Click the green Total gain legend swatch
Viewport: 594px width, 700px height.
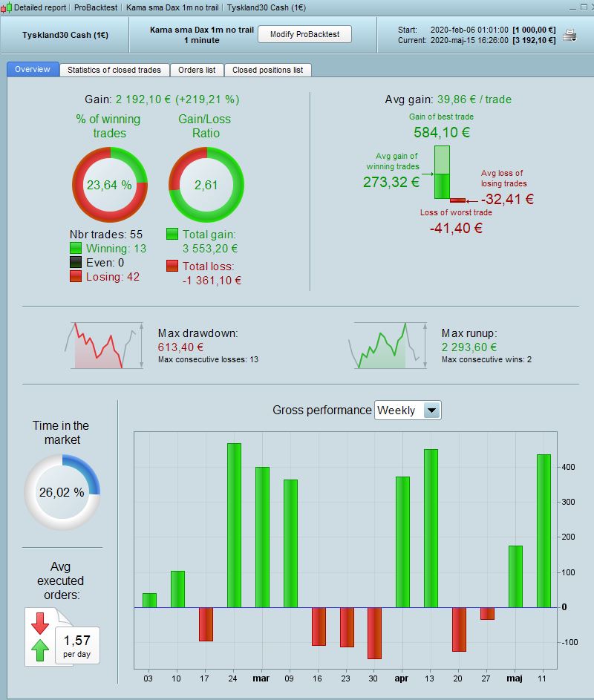click(172, 234)
